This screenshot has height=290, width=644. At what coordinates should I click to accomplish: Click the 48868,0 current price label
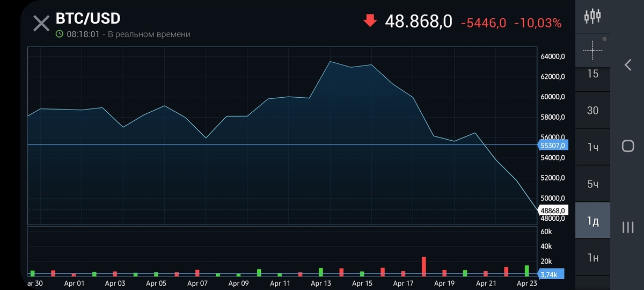click(553, 211)
